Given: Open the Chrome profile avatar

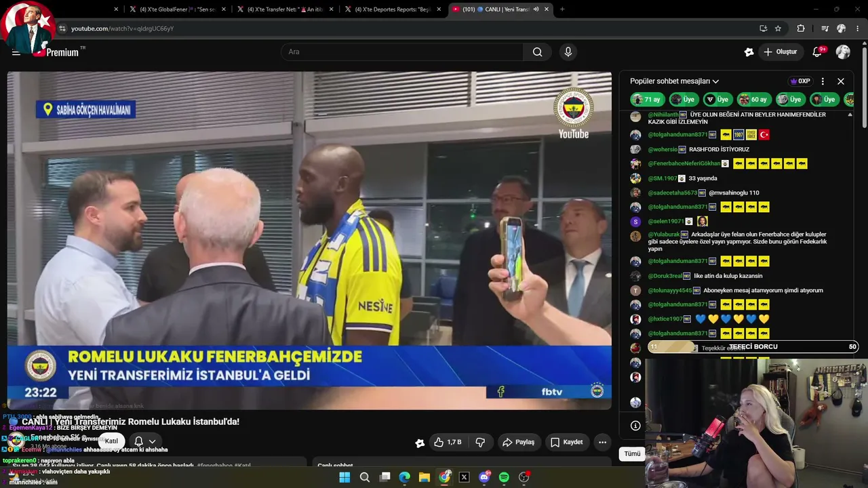Looking at the screenshot, I should tap(841, 28).
